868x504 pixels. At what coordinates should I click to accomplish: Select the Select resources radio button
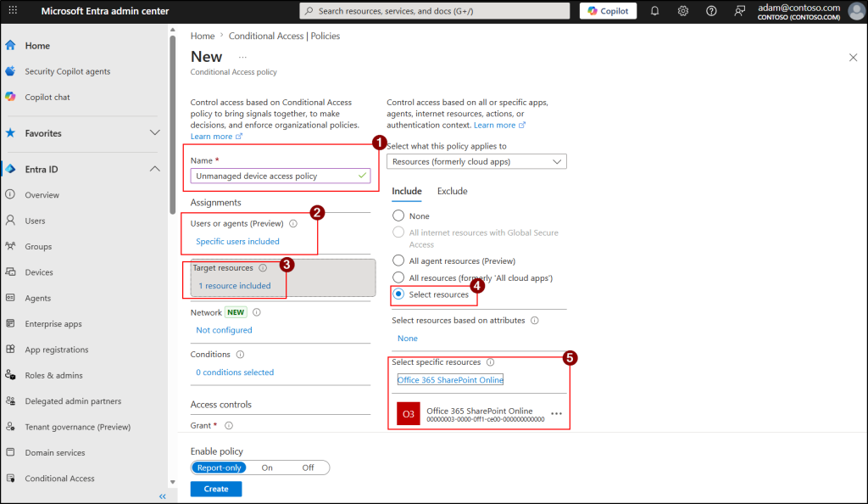(x=398, y=294)
